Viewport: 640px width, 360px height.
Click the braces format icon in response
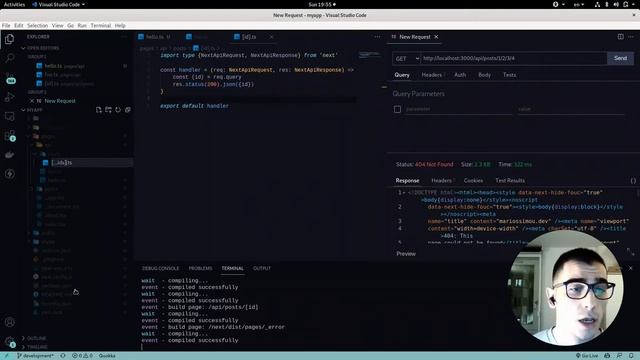(633, 180)
